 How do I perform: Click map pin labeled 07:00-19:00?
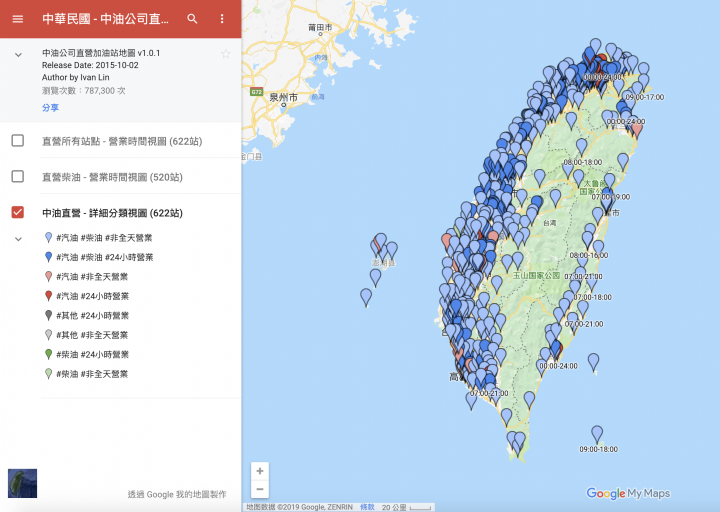point(608,195)
